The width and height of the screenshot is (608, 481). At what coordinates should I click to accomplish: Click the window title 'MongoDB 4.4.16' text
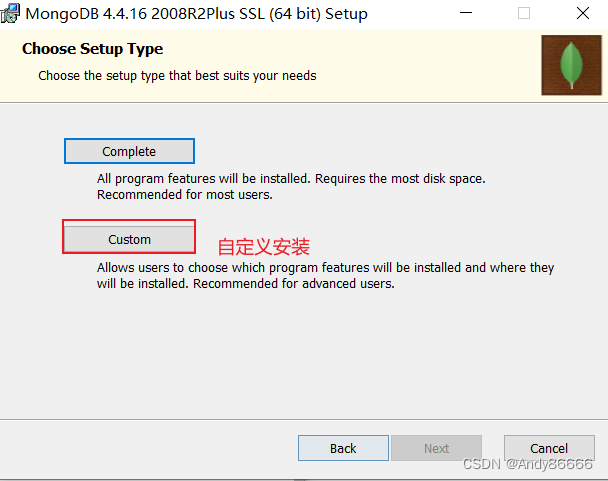click(86, 14)
